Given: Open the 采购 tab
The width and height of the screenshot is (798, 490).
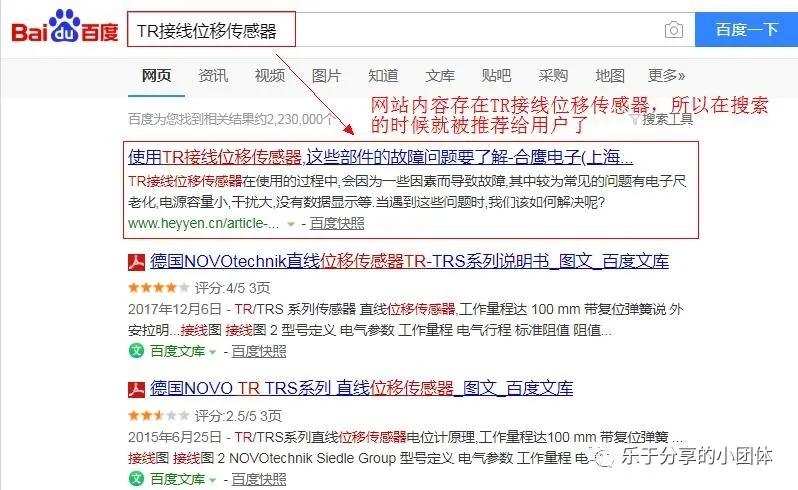Looking at the screenshot, I should click(x=553, y=76).
